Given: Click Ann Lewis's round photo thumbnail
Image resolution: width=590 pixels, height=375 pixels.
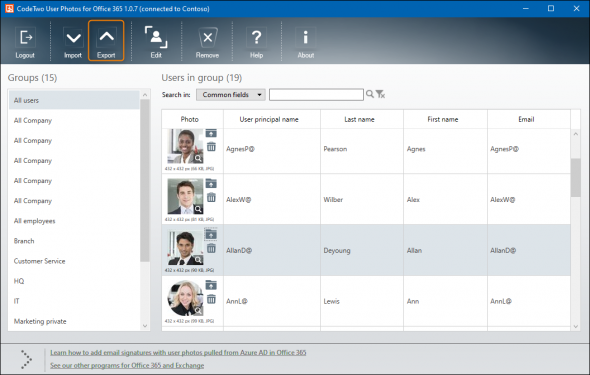Looking at the screenshot, I should [185, 298].
